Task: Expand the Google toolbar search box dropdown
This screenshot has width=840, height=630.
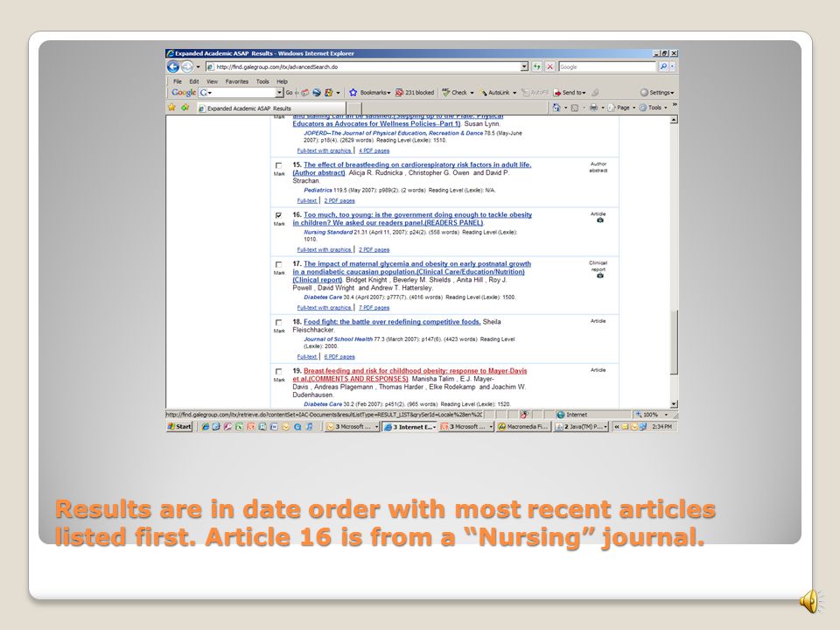Action: click(x=279, y=93)
